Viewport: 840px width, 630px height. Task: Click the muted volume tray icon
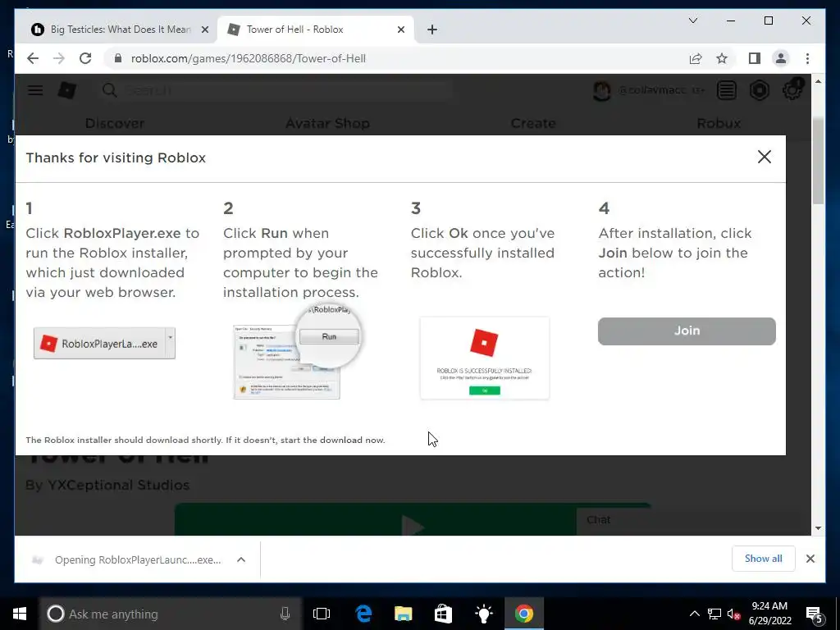pyautogui.click(x=734, y=614)
